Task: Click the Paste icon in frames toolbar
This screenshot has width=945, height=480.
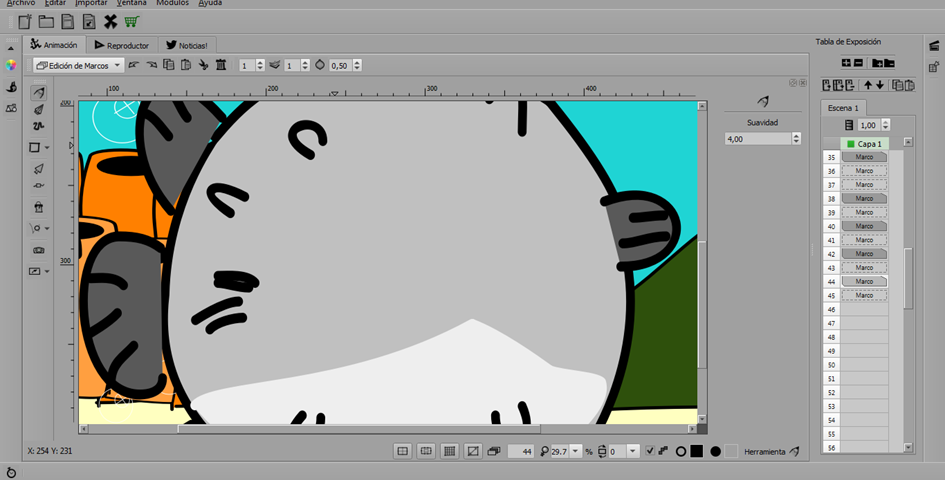Action: click(x=186, y=65)
